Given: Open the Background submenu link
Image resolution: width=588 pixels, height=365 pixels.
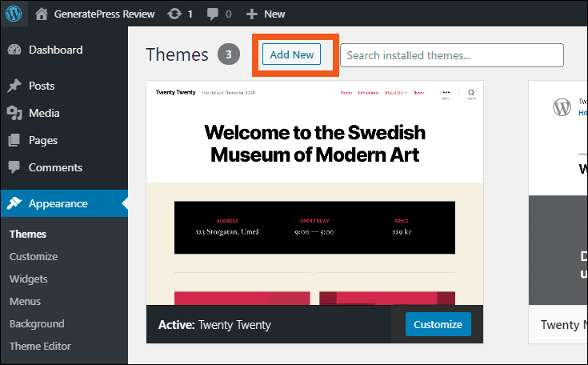Looking at the screenshot, I should click(37, 324).
